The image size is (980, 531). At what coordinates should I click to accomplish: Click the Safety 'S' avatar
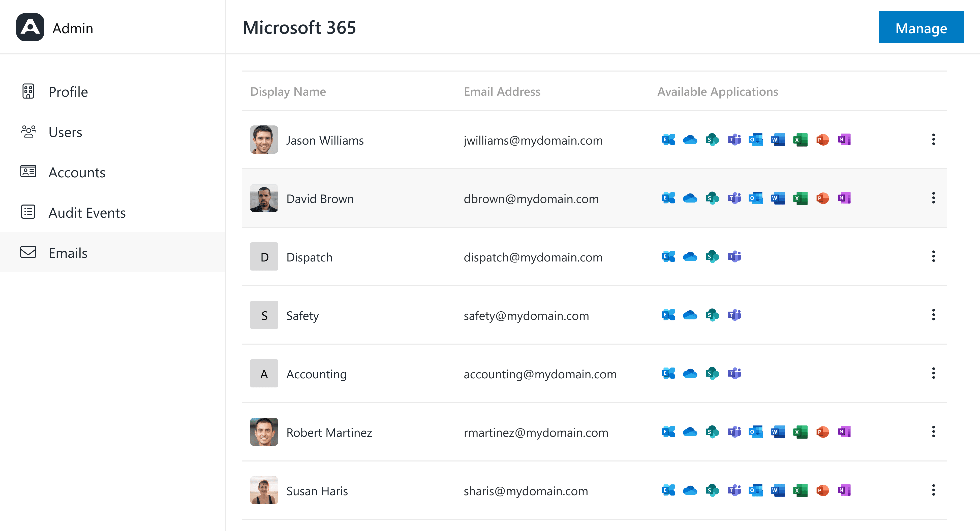click(x=264, y=315)
